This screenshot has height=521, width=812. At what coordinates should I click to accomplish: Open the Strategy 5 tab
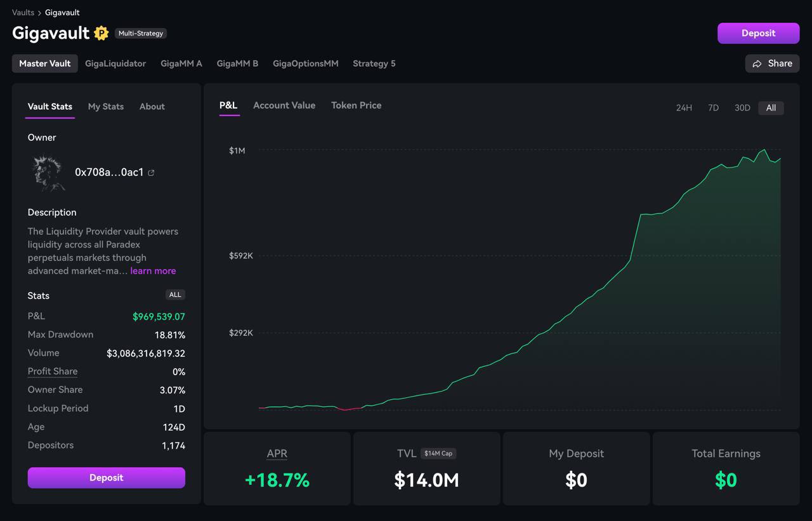point(374,63)
